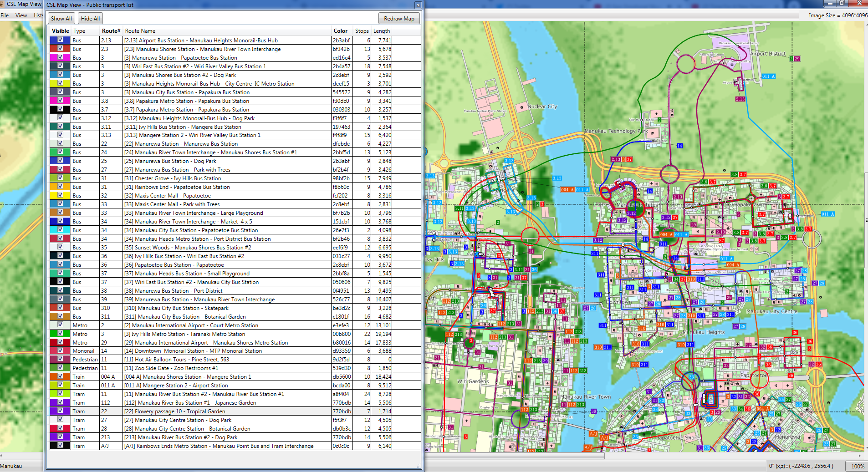Image resolution: width=868 pixels, height=472 pixels.
Task: Click blue 14 monorail label near Technology Park
Action: coord(679,146)
